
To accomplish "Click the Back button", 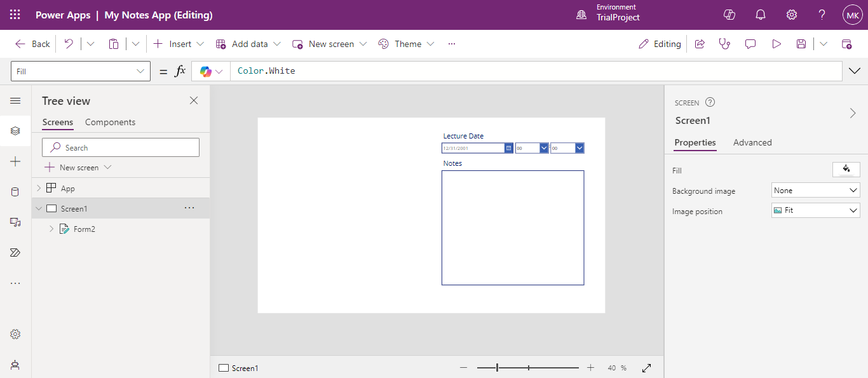I will [x=33, y=44].
